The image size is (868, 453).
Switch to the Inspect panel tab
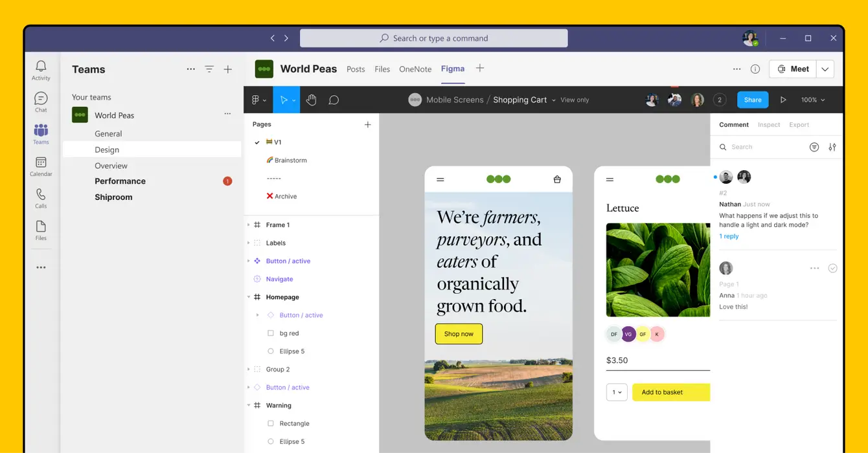pos(769,124)
